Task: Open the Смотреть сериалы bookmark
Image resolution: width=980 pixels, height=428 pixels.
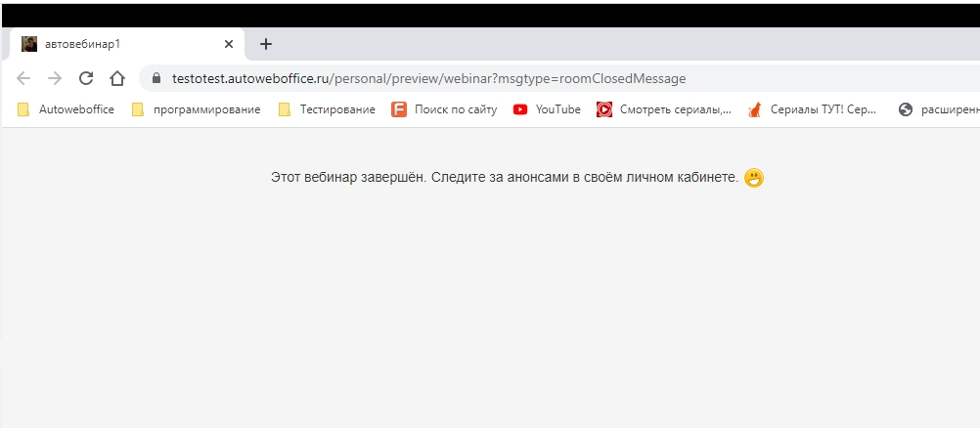Action: point(664,109)
